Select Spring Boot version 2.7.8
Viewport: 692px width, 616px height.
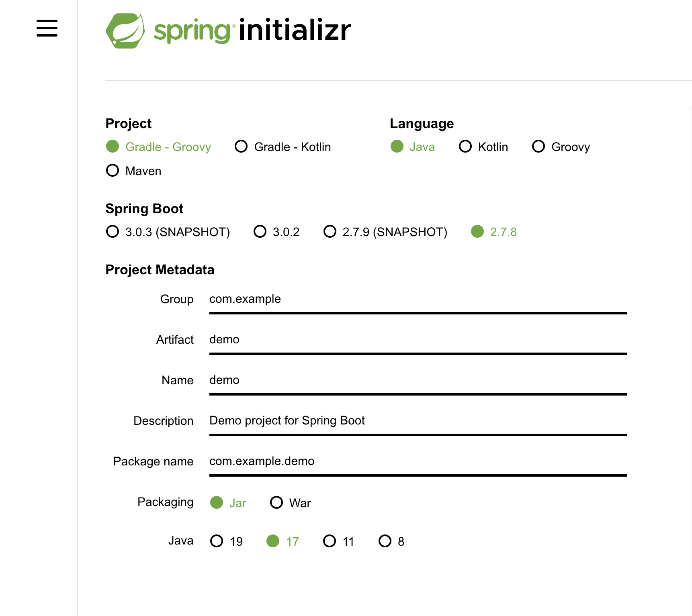(494, 232)
